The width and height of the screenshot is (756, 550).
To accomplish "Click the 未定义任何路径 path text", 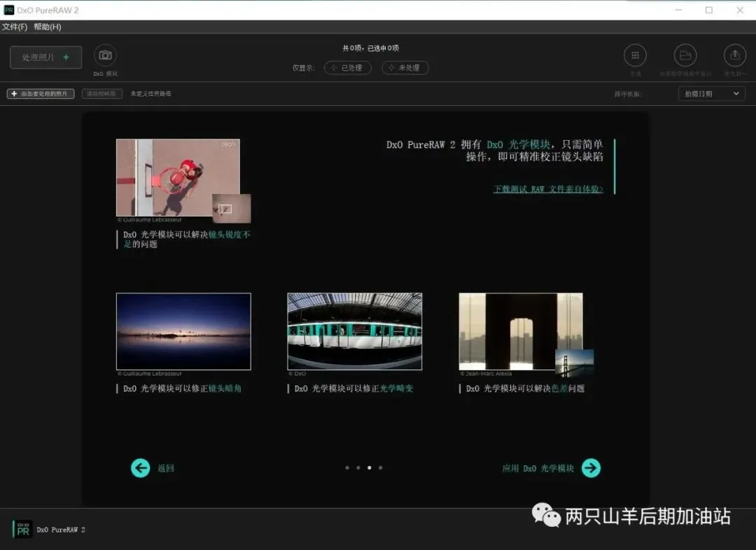I will pos(151,94).
